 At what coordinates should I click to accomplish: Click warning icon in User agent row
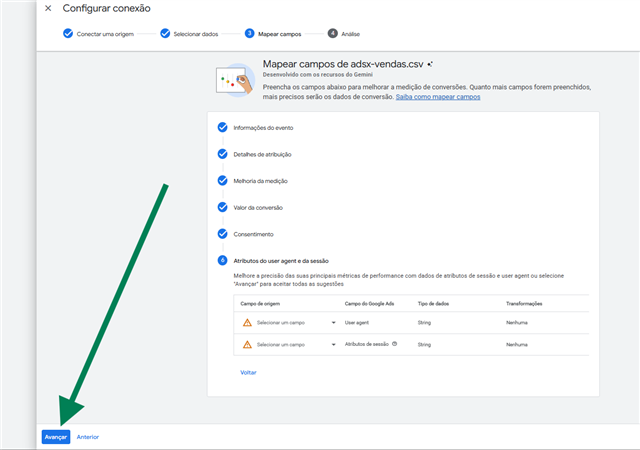[247, 323]
